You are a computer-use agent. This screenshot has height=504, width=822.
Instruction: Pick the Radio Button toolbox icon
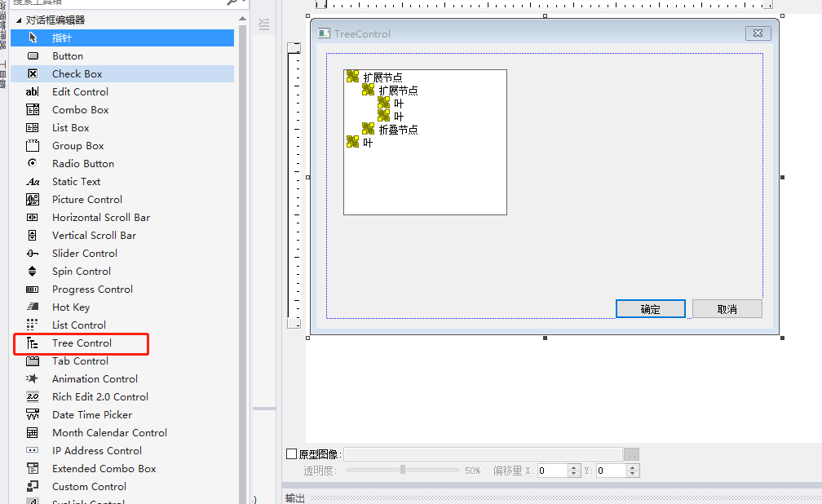[x=33, y=163]
